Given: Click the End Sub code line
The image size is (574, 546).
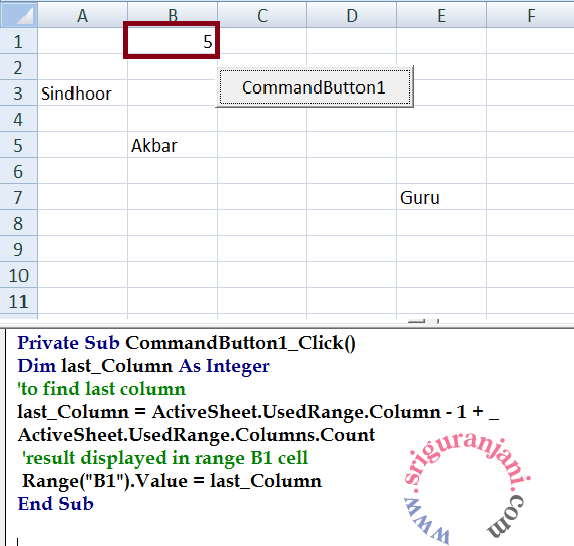Looking at the screenshot, I should pos(56,504).
